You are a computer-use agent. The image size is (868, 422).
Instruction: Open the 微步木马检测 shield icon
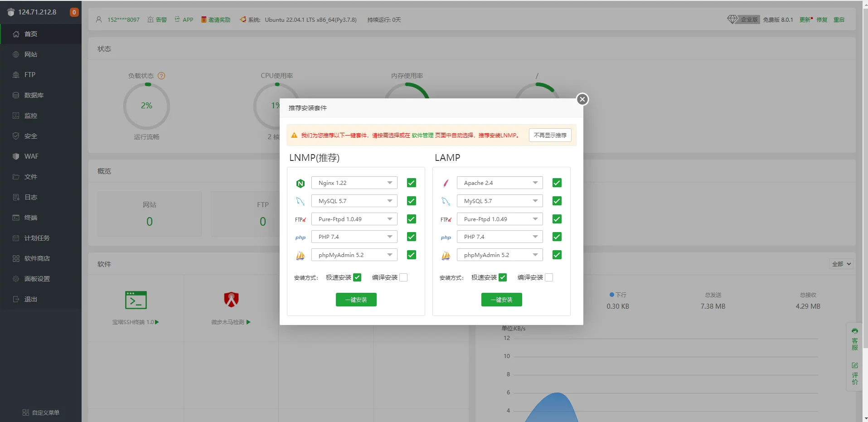click(231, 300)
